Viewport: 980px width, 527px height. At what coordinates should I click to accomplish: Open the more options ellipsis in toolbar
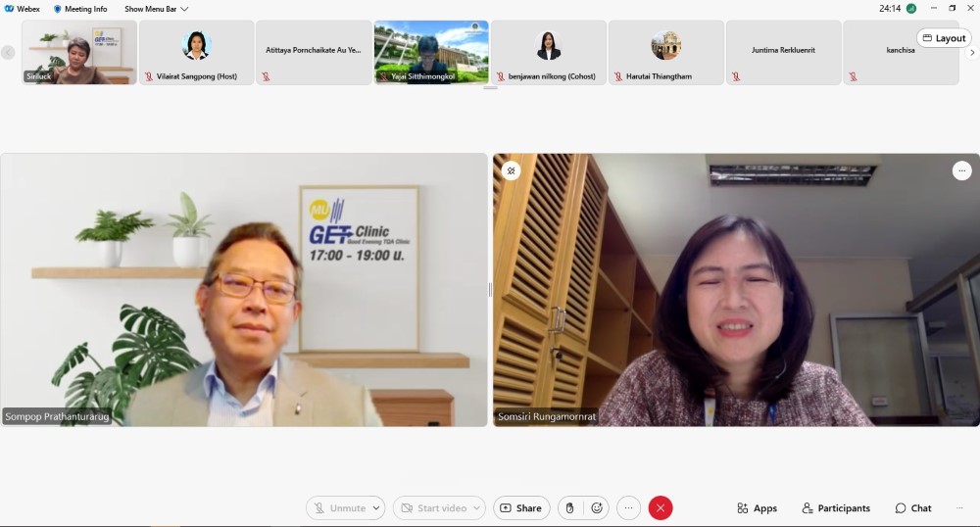(629, 508)
